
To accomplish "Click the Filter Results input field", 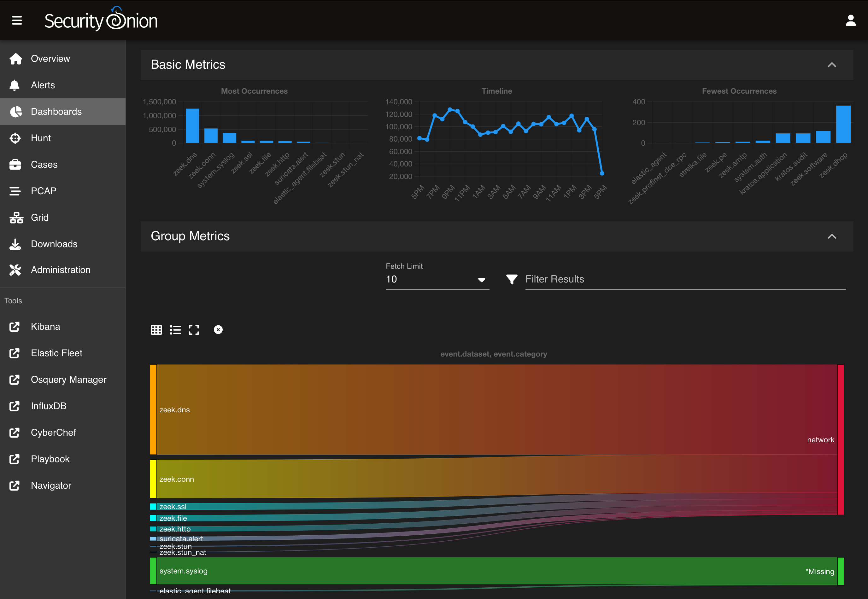I will coord(685,279).
